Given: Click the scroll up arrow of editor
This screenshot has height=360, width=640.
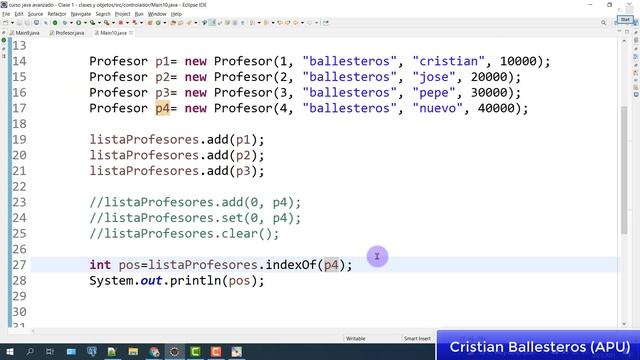Looking at the screenshot, I should click(x=624, y=41).
